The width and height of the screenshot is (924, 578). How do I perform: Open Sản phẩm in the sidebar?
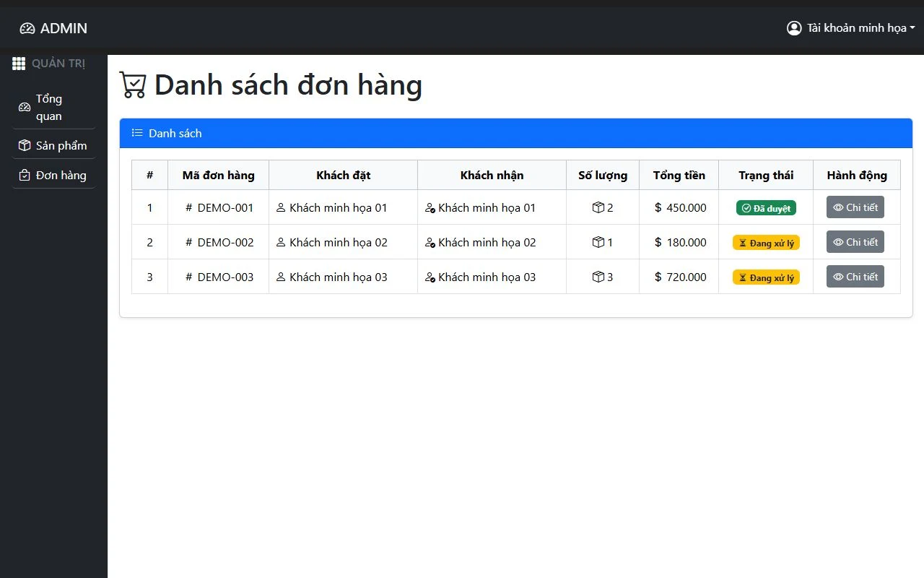(x=53, y=145)
